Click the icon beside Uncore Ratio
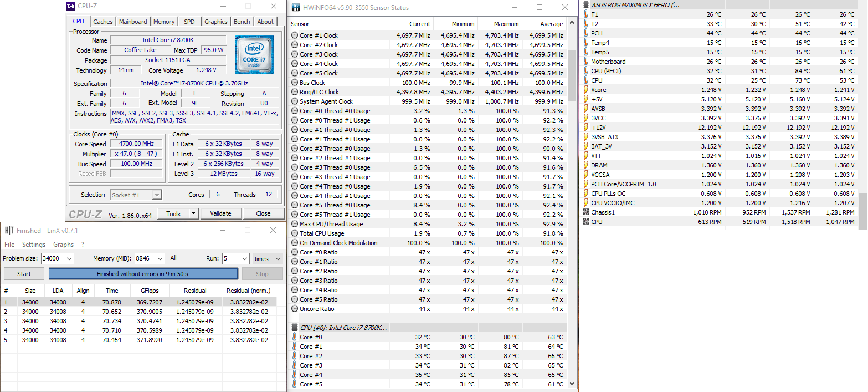Screen dimensions: 868x392 point(295,309)
